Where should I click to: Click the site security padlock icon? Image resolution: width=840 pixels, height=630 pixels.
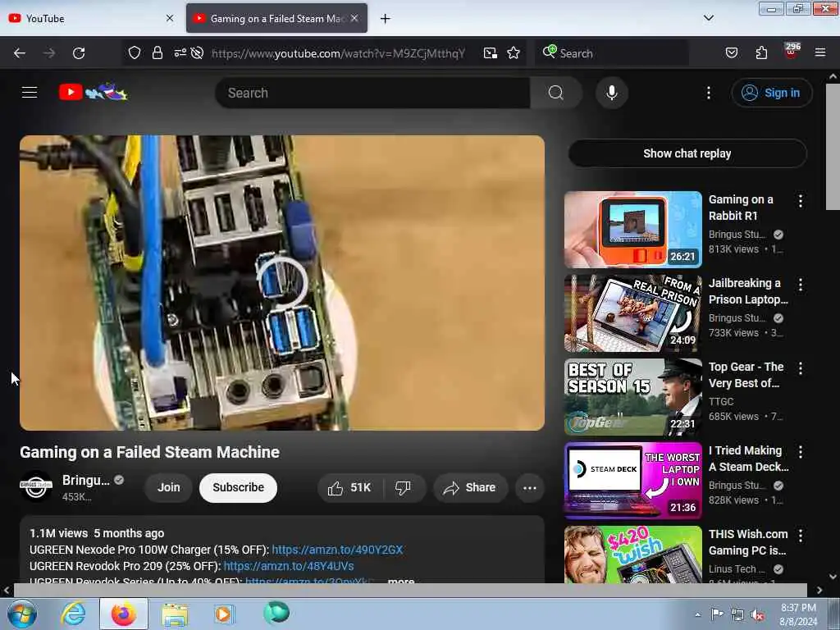tap(157, 53)
